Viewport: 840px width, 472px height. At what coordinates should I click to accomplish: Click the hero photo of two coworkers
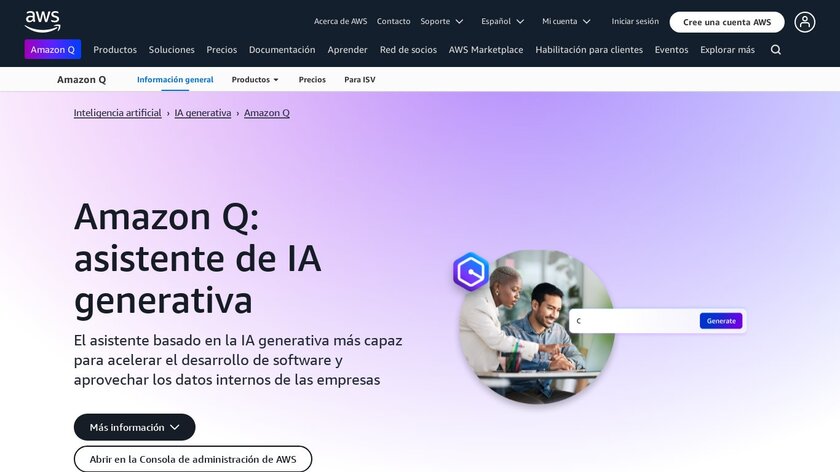pyautogui.click(x=536, y=327)
